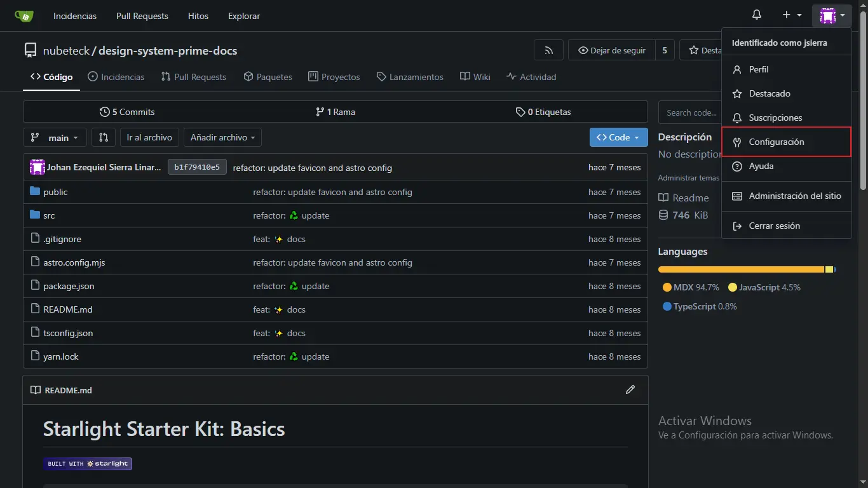868x488 pixels.
Task: Expand the Añadir archivo dropdown
Action: [x=222, y=137]
